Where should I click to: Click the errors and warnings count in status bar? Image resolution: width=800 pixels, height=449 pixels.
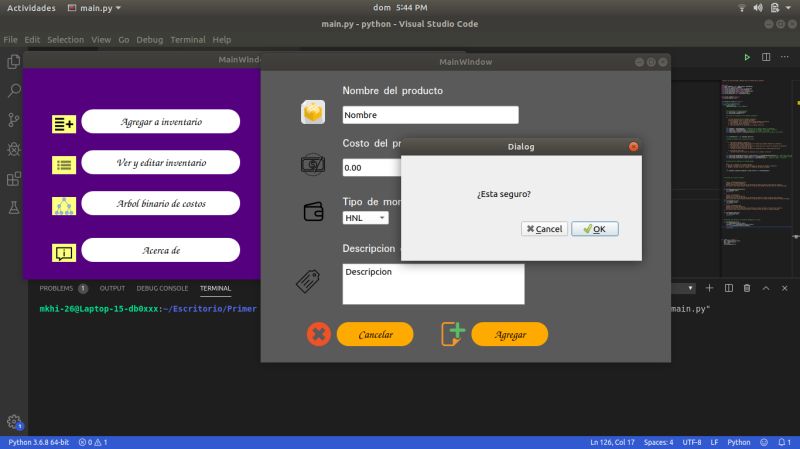[93, 442]
